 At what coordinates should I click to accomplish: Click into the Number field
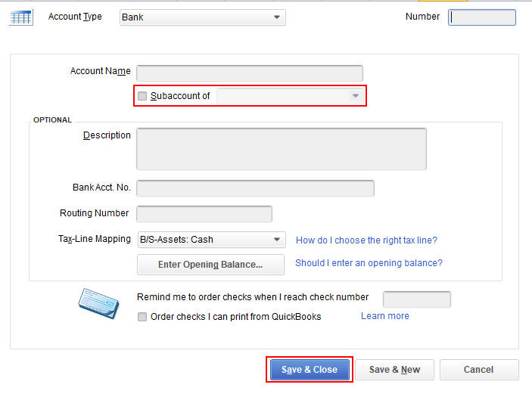click(482, 17)
